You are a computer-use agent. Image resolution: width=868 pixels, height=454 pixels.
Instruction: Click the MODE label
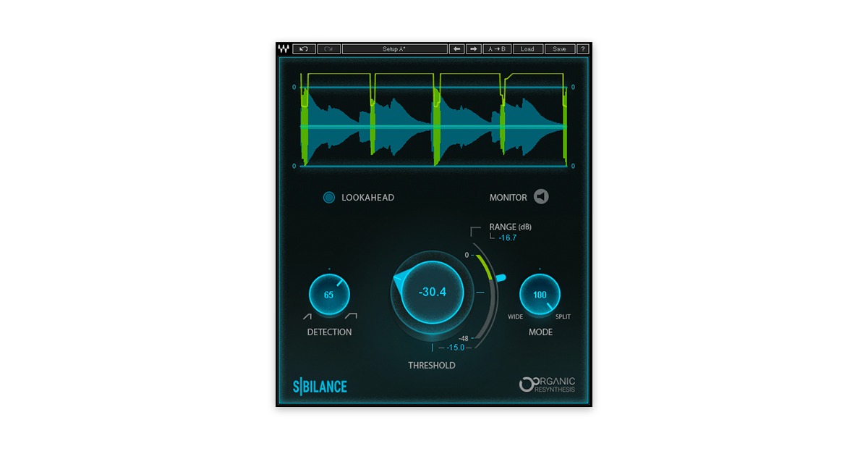[x=540, y=332]
